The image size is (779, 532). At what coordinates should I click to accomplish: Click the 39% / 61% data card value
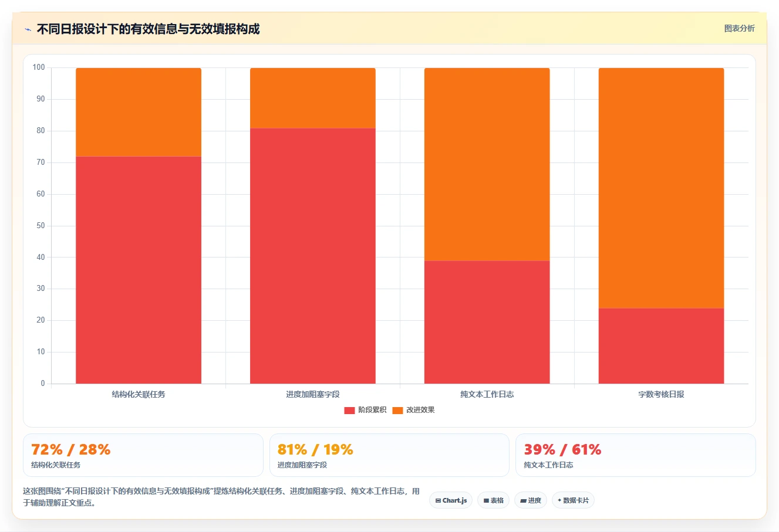coord(562,450)
